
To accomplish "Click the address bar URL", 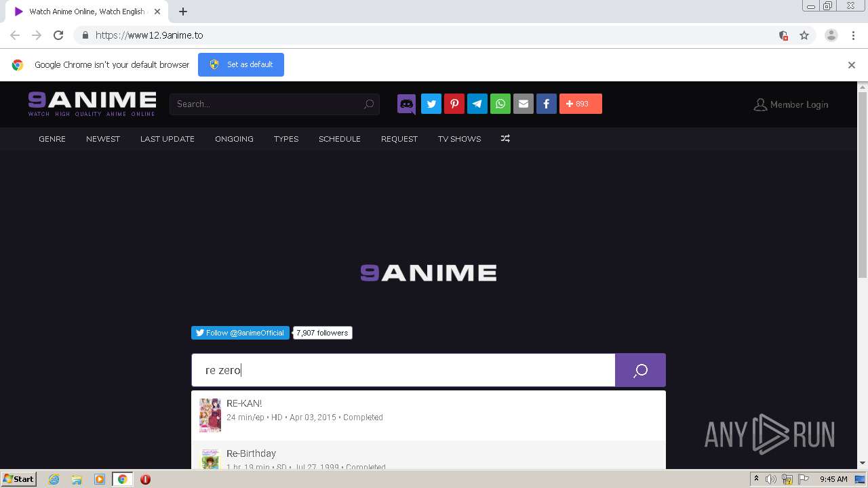I will pyautogui.click(x=149, y=35).
